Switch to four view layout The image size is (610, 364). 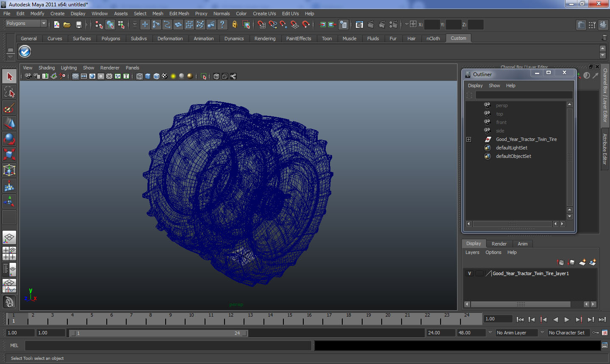[x=9, y=253]
